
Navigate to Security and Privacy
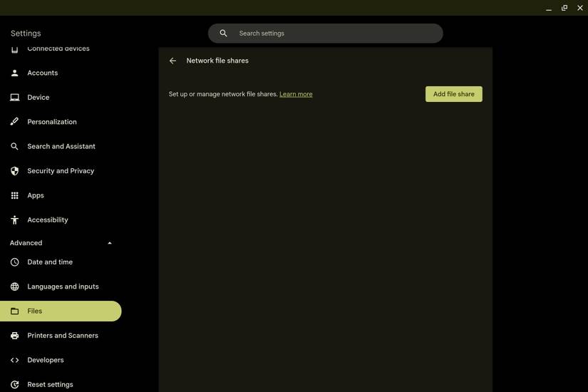click(61, 171)
